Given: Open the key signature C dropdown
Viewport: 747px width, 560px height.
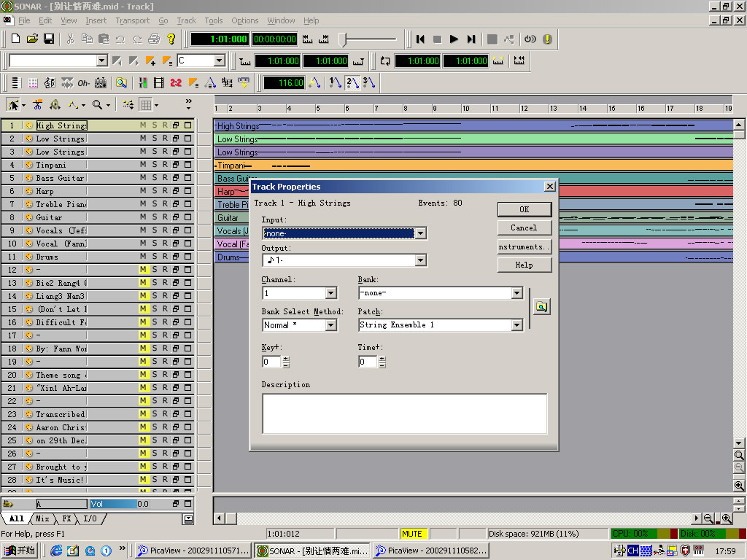Looking at the screenshot, I should (219, 61).
